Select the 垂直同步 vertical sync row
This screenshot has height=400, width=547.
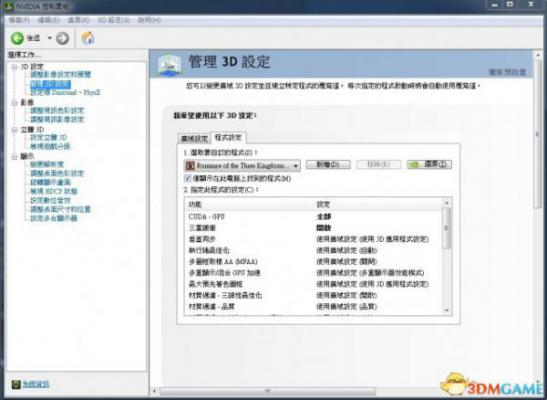(313, 239)
